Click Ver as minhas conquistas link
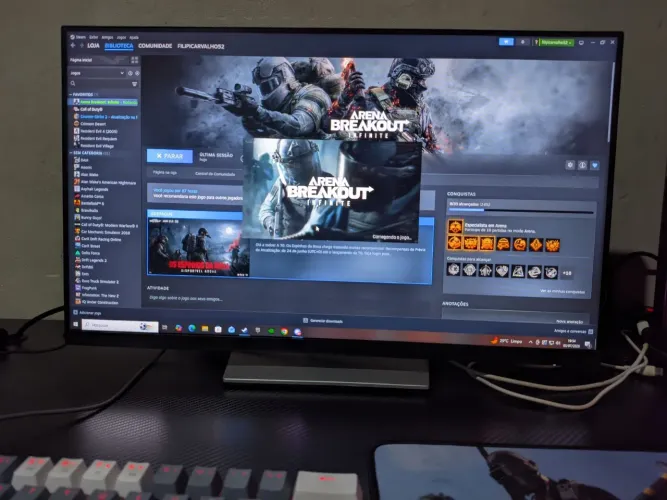The image size is (667, 500). (562, 291)
